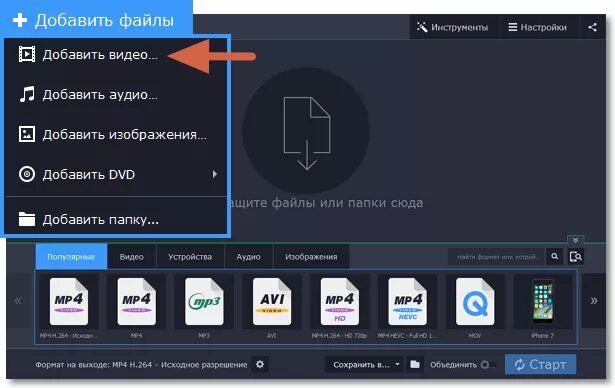
Task: Switch to the Популярные tab
Action: 71,257
